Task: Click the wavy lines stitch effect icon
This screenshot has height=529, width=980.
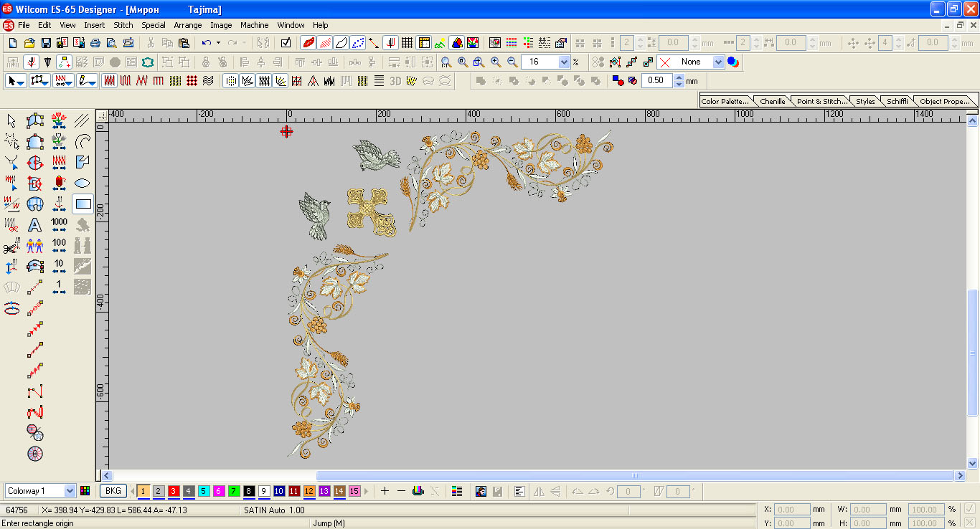Action: (208, 81)
